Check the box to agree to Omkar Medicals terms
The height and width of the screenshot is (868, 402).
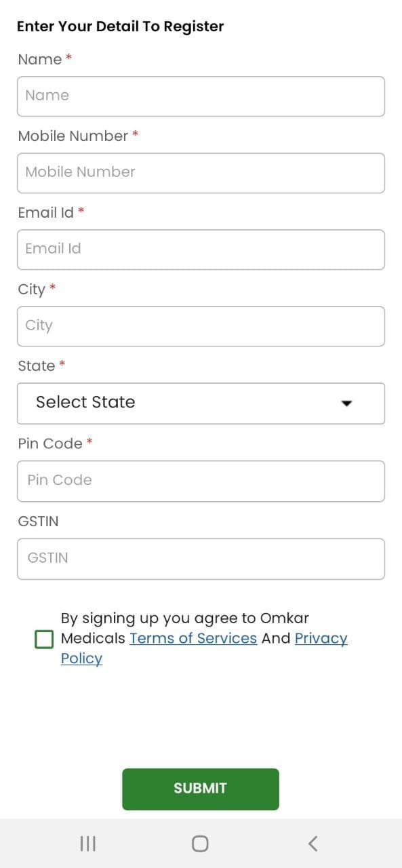point(43,638)
